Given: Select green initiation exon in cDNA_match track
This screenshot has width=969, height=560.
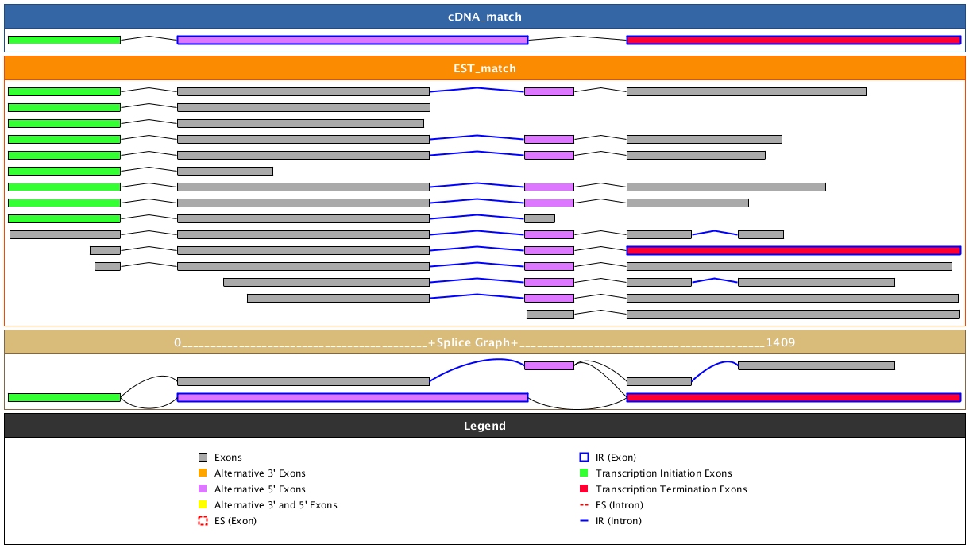Looking at the screenshot, I should [64, 40].
